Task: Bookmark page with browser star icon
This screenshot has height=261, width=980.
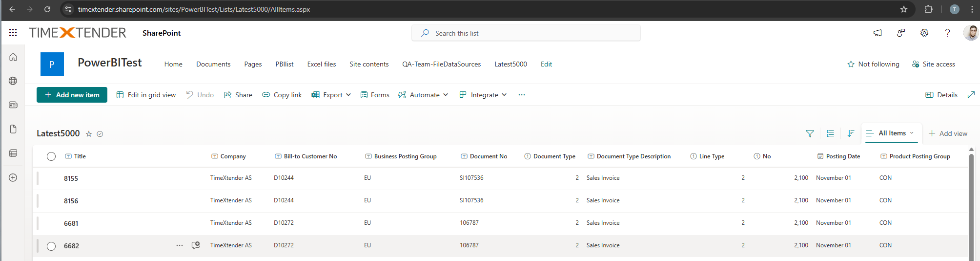Action: tap(904, 9)
